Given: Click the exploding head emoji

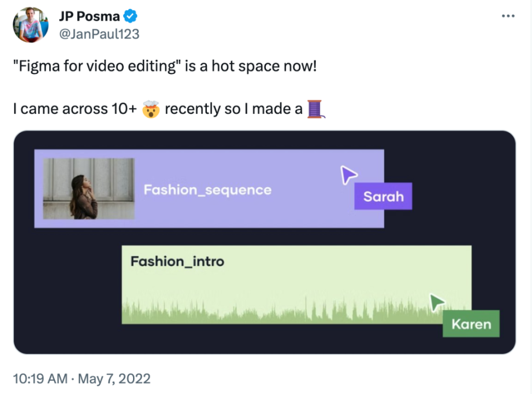Looking at the screenshot, I should click(151, 108).
